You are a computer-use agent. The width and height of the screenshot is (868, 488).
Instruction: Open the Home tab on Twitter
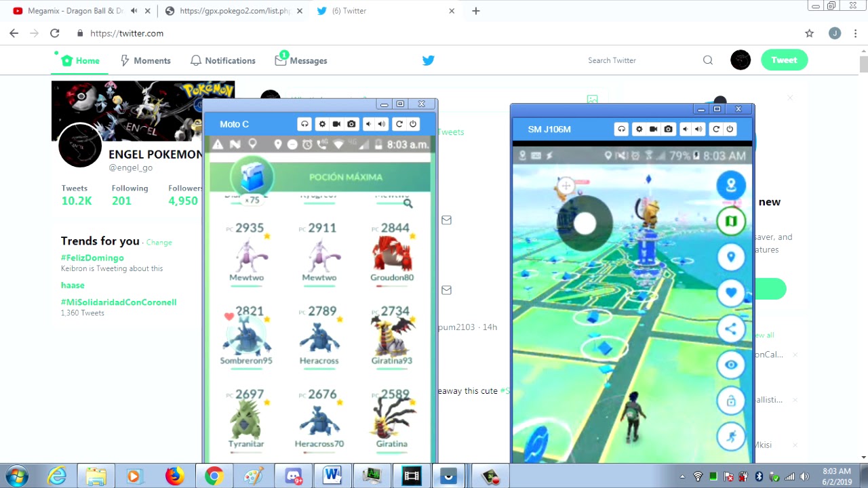[x=80, y=60]
